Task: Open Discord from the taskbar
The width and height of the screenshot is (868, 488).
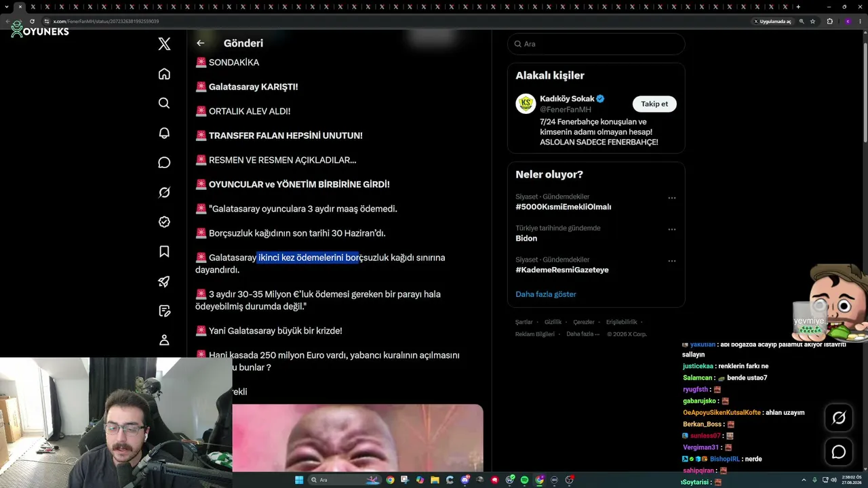Action: click(x=465, y=480)
